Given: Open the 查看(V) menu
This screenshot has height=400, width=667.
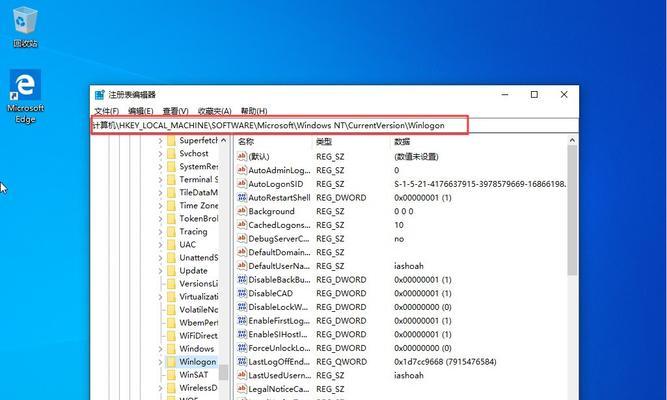Looking at the screenshot, I should coord(175,111).
